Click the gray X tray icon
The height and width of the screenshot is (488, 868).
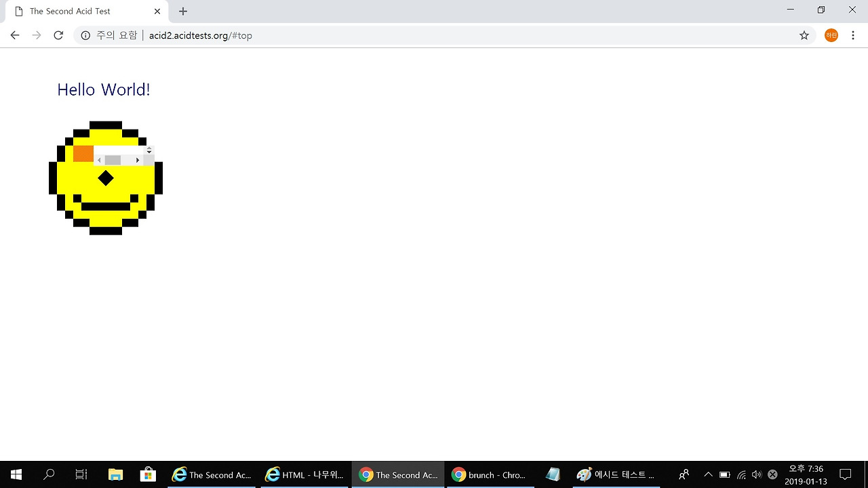tap(772, 474)
